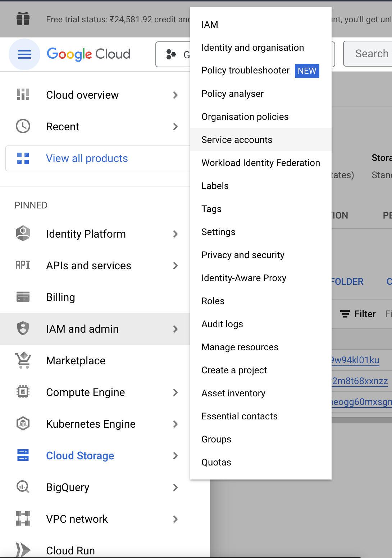Screen dimensions: 392x558
Task: Click the Compute Engine chip icon
Action: tap(23, 392)
